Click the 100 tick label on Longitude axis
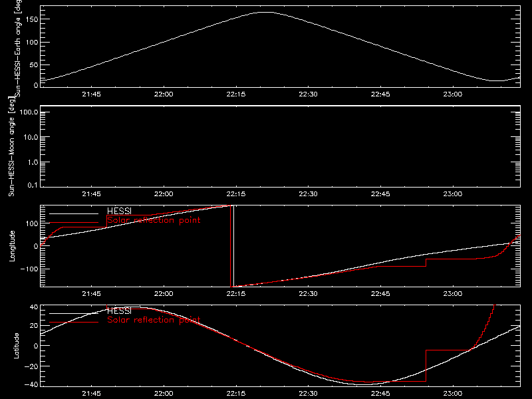The height and width of the screenshot is (399, 532). (x=32, y=223)
